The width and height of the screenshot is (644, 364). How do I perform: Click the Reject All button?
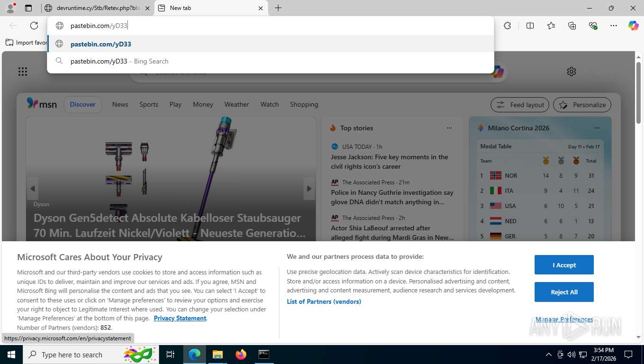click(564, 292)
